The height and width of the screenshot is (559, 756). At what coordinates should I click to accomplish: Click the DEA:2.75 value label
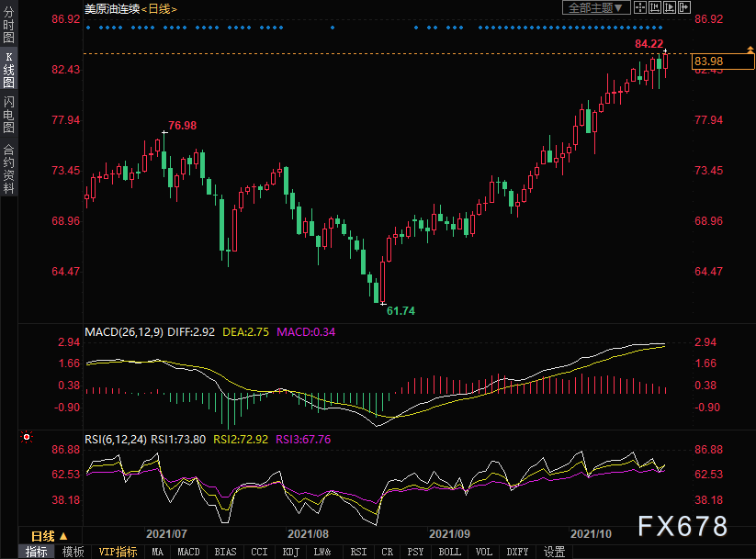point(245,332)
